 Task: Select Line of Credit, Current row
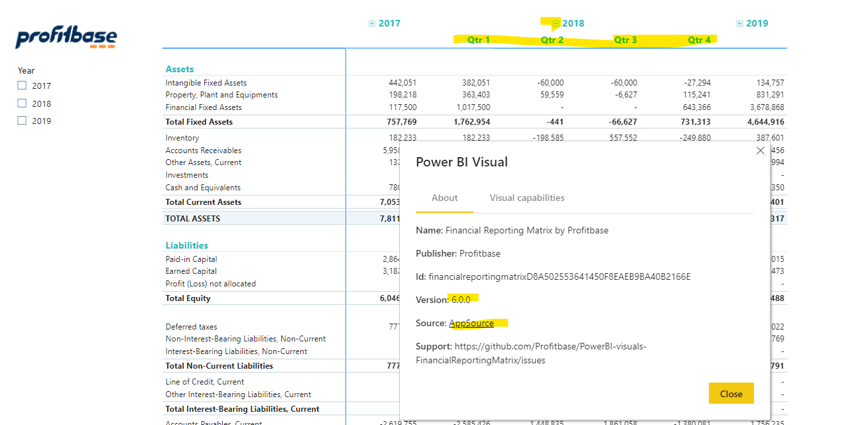[x=205, y=382]
